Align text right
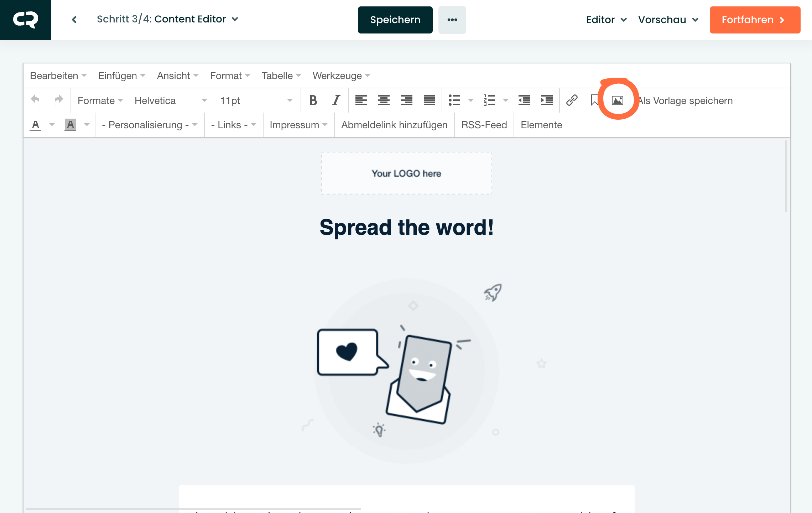 (406, 100)
